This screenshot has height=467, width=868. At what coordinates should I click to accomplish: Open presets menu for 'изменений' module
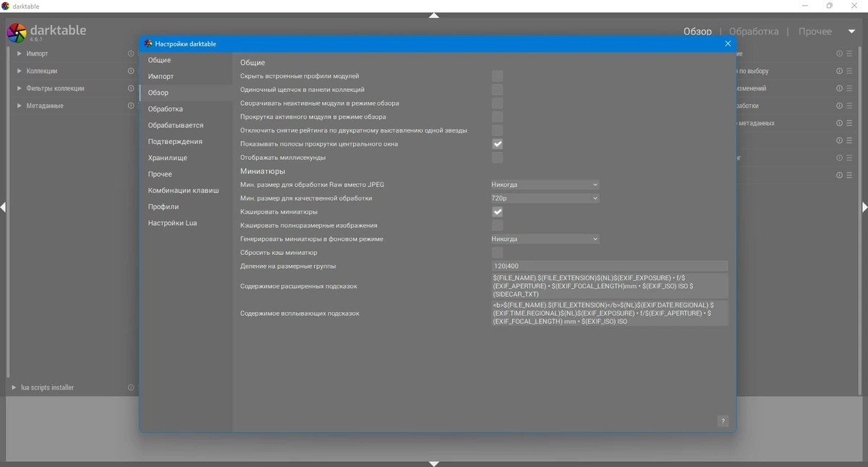849,88
